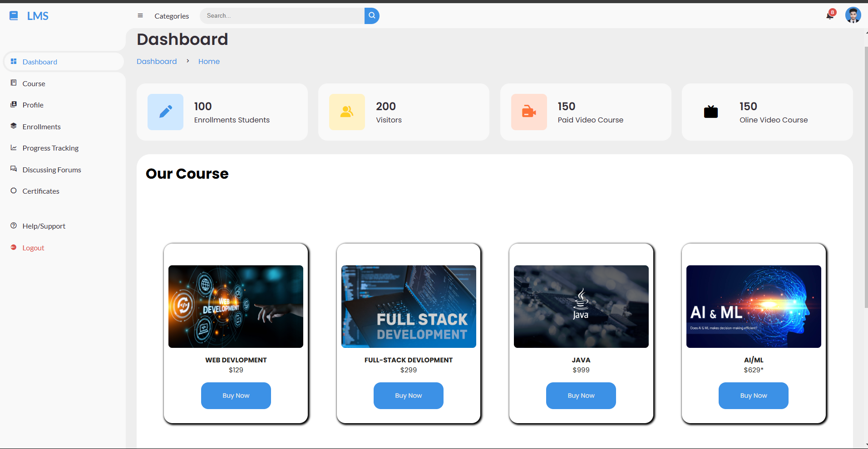Click Home in the breadcrumb
This screenshot has width=868, height=449.
(209, 61)
